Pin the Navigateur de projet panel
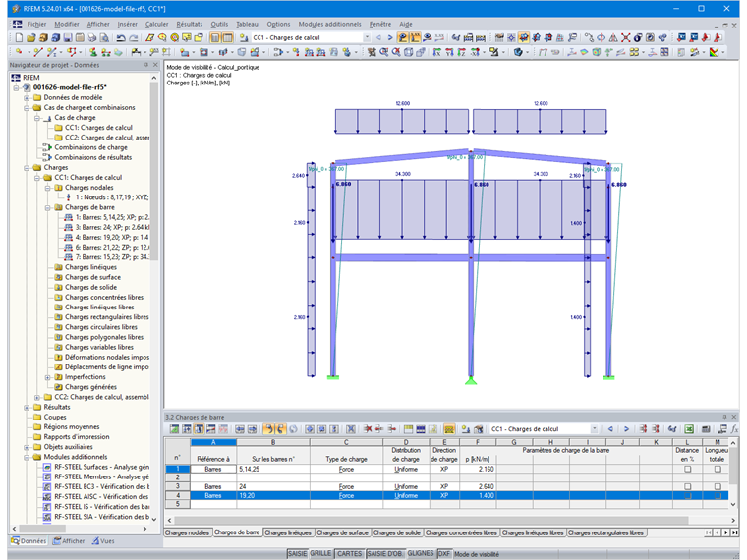 [146, 65]
